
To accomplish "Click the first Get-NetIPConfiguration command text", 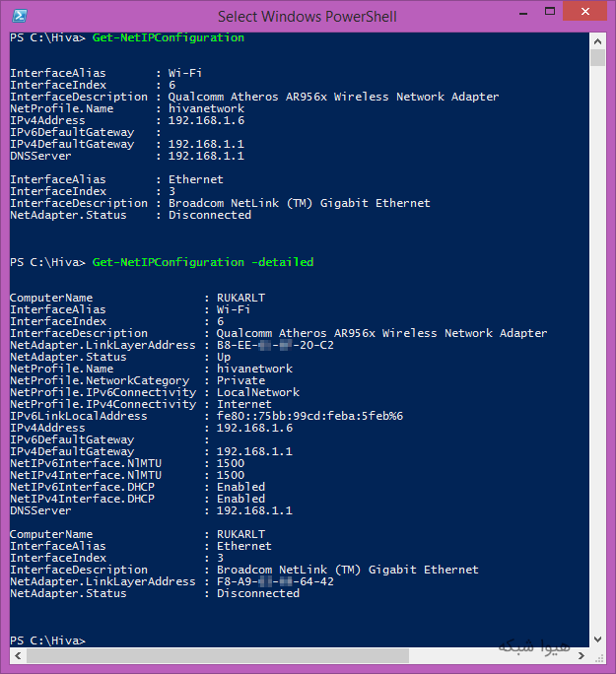I will click(168, 37).
